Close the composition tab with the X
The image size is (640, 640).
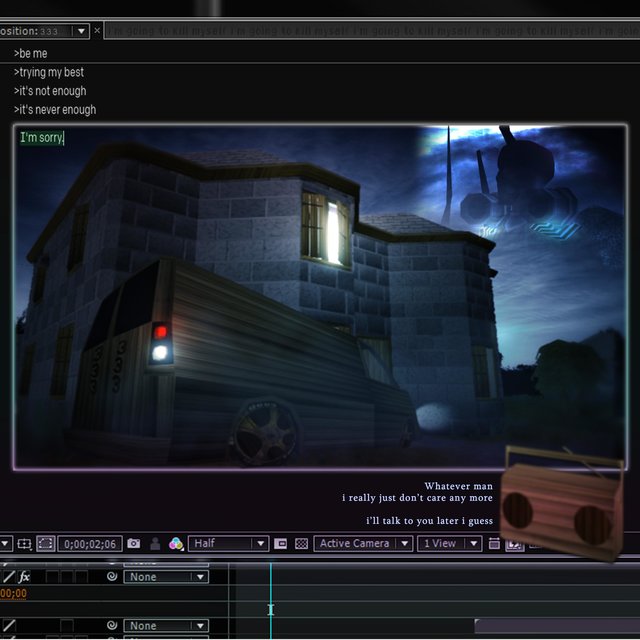(97, 31)
